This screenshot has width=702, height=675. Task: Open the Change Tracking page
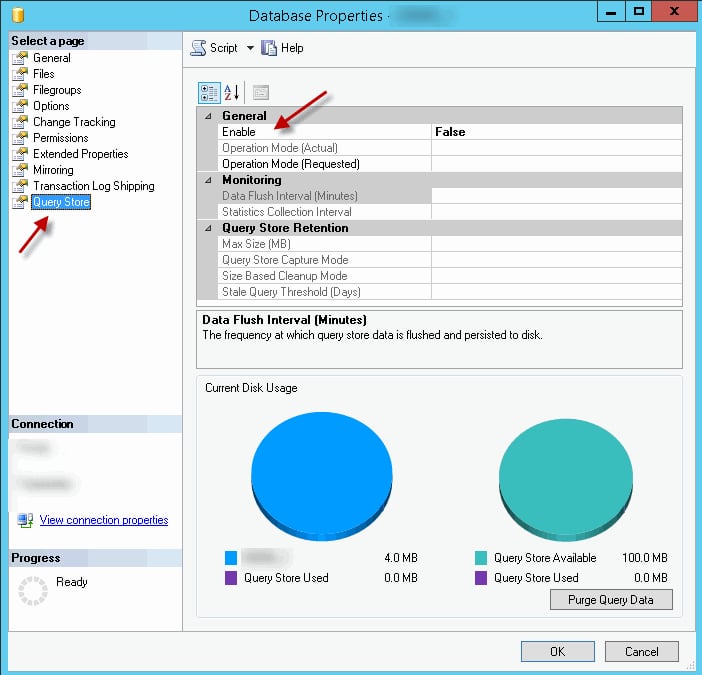point(74,122)
